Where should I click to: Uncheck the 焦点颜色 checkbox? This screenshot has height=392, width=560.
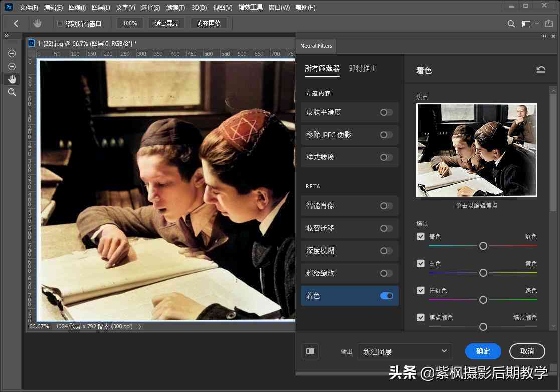421,317
